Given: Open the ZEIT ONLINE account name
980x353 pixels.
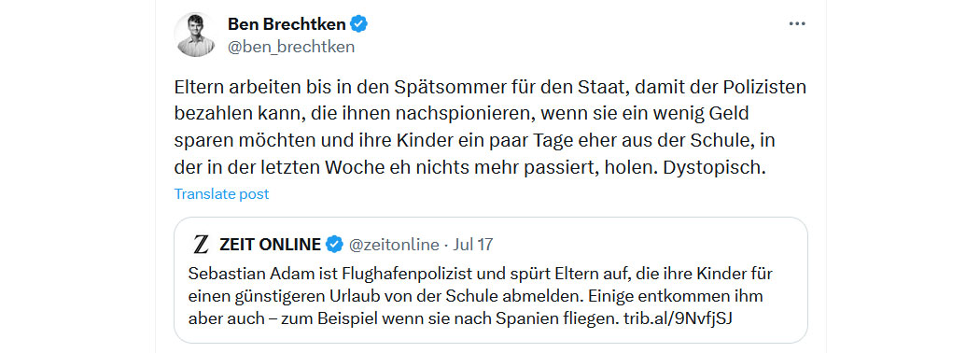Looking at the screenshot, I should tap(270, 245).
